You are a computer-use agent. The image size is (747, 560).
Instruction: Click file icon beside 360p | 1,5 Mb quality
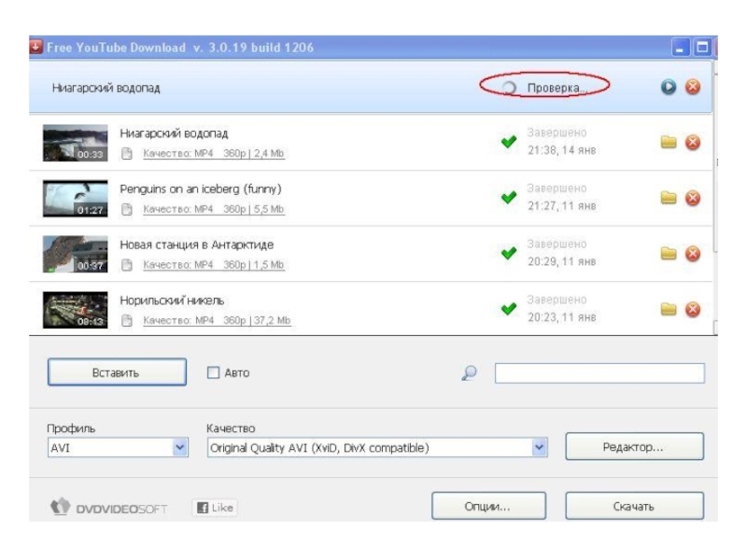point(127,265)
